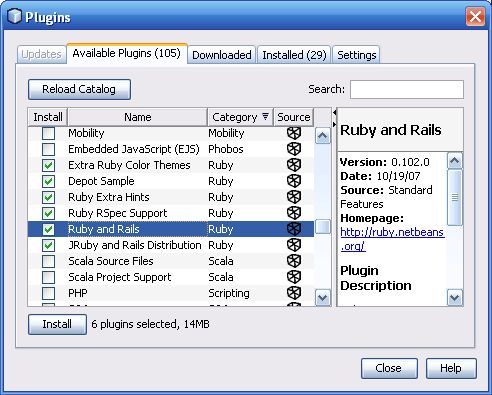Select the JRuby and Rails Distribution name
The image size is (492, 395).
(x=135, y=245)
